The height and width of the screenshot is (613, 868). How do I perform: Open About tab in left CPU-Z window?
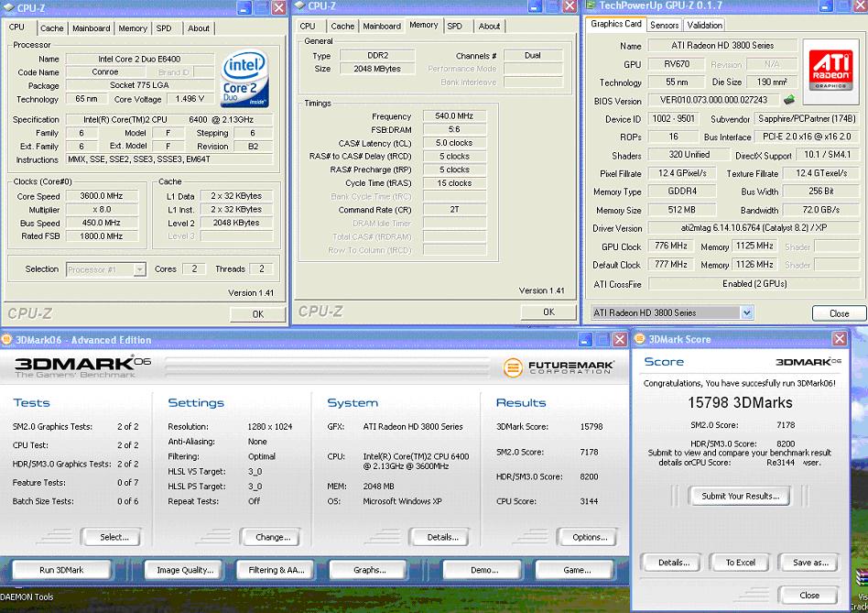click(x=198, y=28)
